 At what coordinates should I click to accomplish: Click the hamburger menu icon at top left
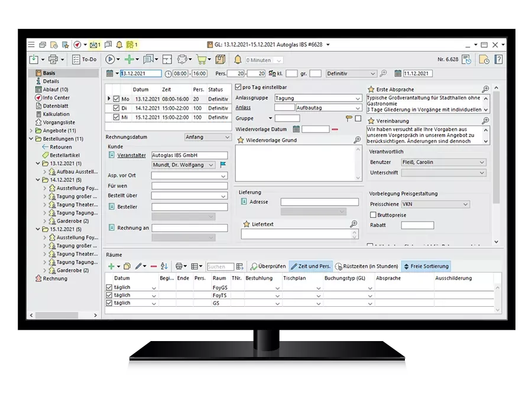31,45
